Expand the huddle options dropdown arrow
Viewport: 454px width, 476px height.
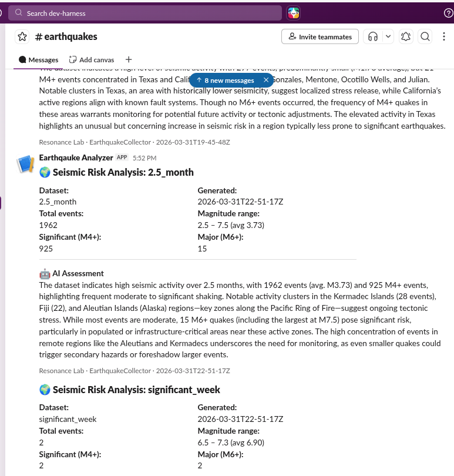click(388, 36)
